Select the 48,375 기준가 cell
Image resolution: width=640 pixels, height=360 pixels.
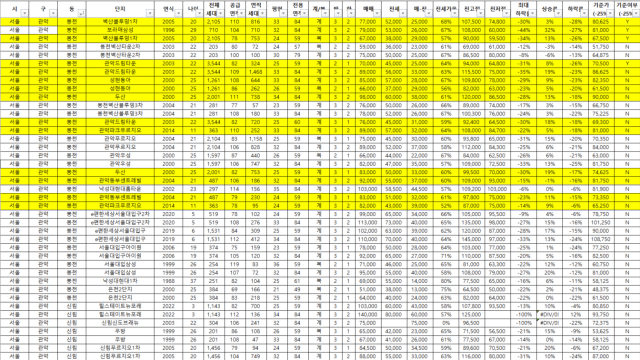[x=600, y=289]
